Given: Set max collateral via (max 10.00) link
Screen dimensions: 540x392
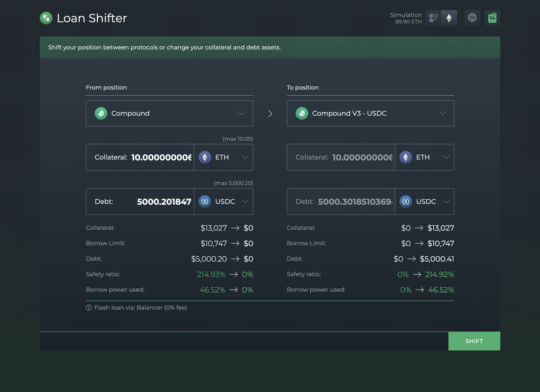Looking at the screenshot, I should click(x=238, y=139).
